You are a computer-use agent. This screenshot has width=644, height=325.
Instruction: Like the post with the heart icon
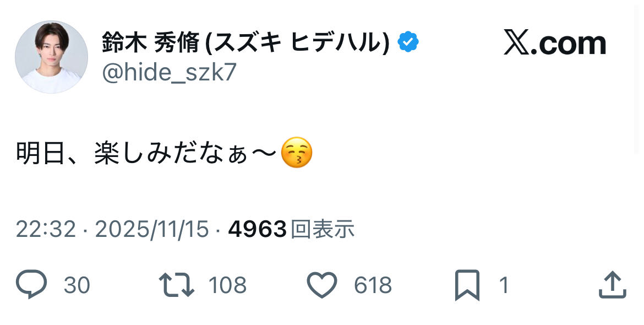click(321, 285)
